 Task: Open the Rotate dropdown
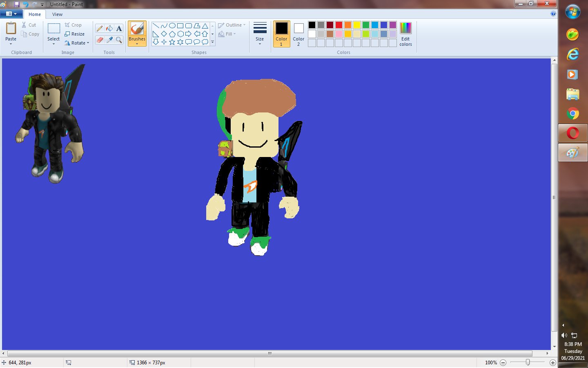77,43
